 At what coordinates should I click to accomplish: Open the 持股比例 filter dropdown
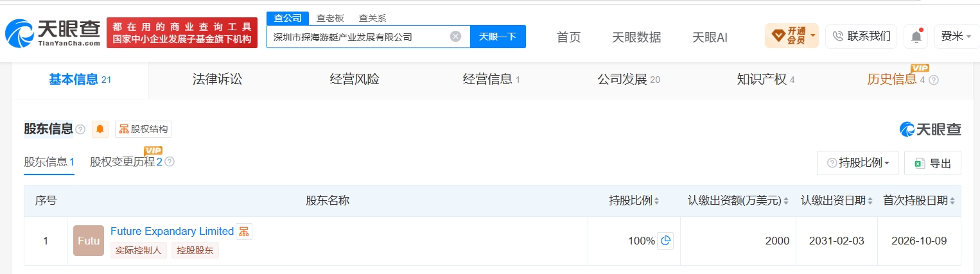(857, 163)
